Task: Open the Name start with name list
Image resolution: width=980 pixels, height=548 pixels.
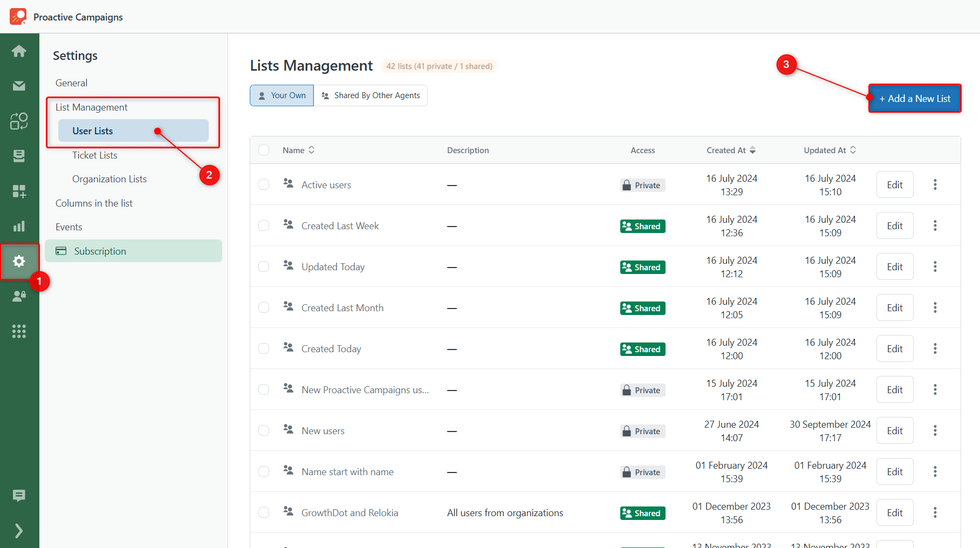Action: point(347,471)
